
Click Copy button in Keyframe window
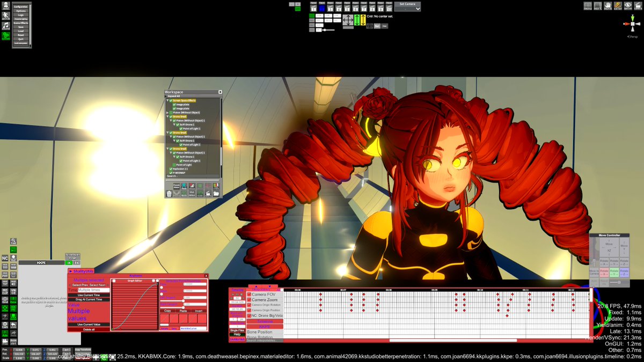tap(167, 311)
